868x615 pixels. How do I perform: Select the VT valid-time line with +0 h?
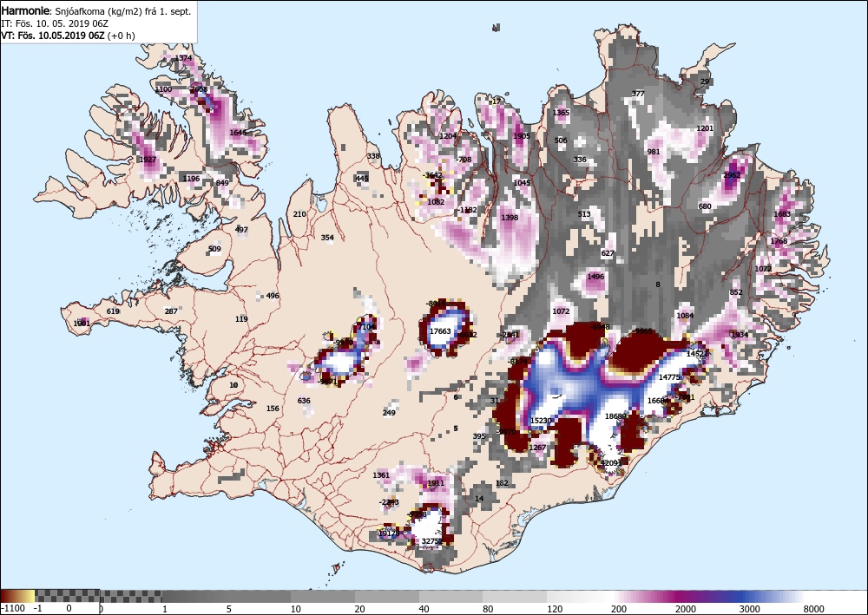point(68,36)
